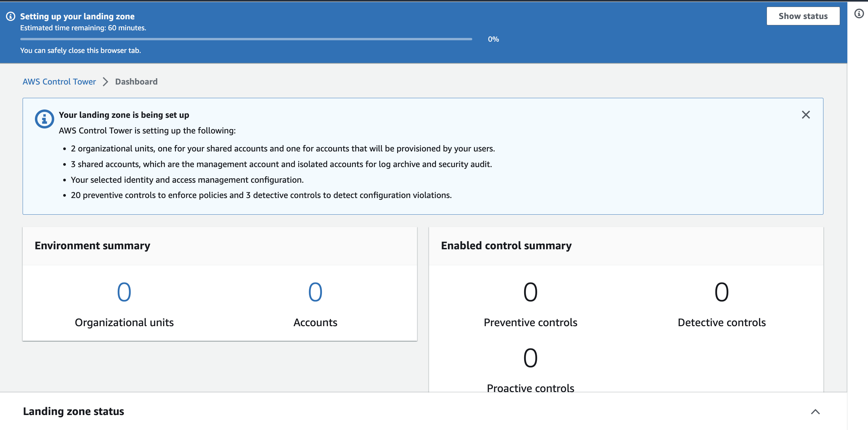868x430 pixels.
Task: Open the Organizational units count link
Action: [124, 292]
